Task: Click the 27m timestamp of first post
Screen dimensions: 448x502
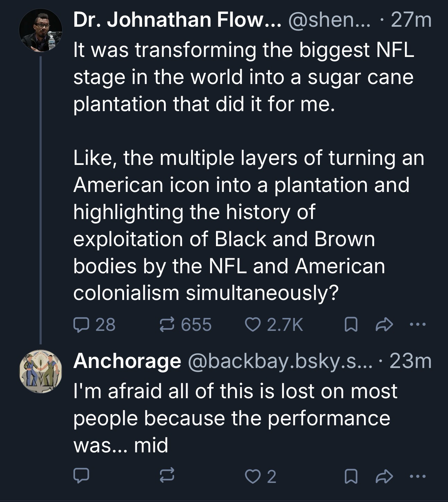Action: click(411, 20)
